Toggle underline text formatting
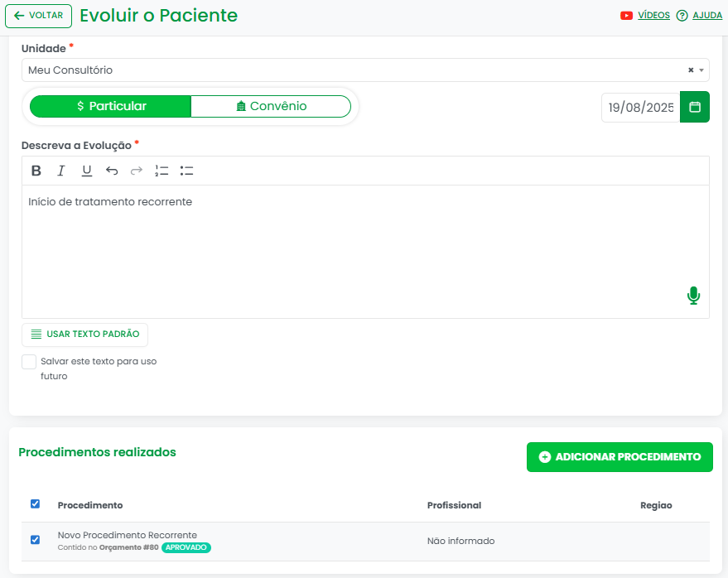 [86, 171]
